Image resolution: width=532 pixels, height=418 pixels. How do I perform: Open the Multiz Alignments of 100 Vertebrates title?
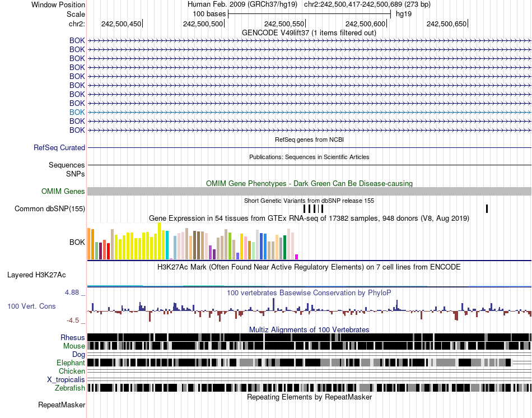309,329
